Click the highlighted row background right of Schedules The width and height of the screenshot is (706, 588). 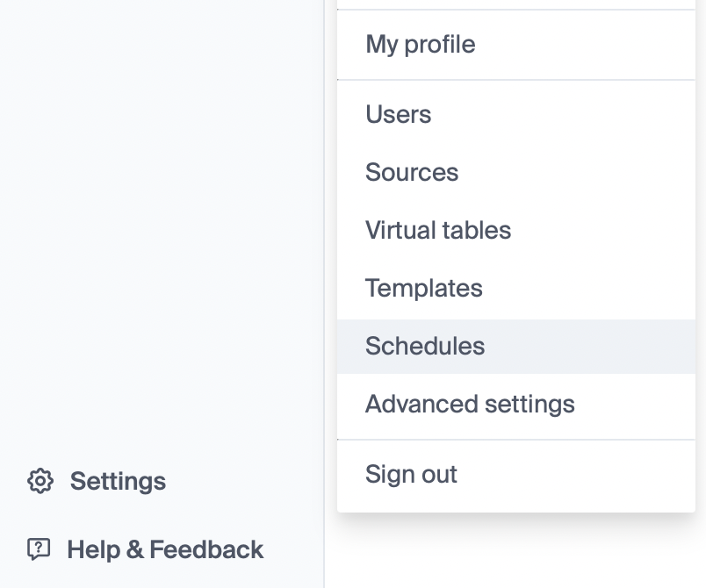point(590,347)
